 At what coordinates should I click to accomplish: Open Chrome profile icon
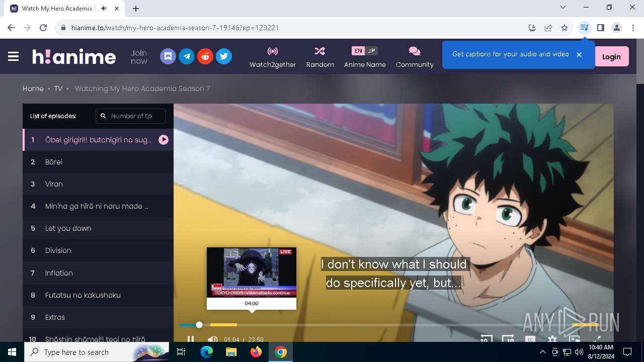click(617, 28)
